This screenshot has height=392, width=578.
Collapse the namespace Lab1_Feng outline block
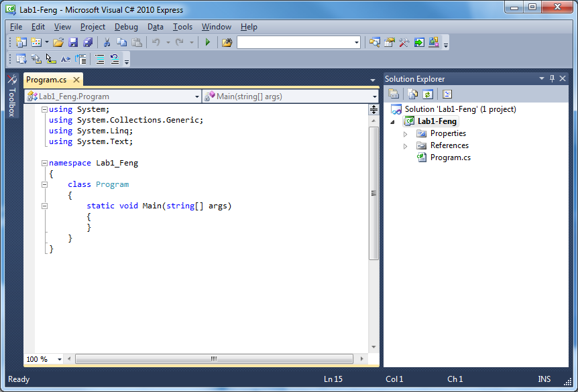click(x=45, y=163)
